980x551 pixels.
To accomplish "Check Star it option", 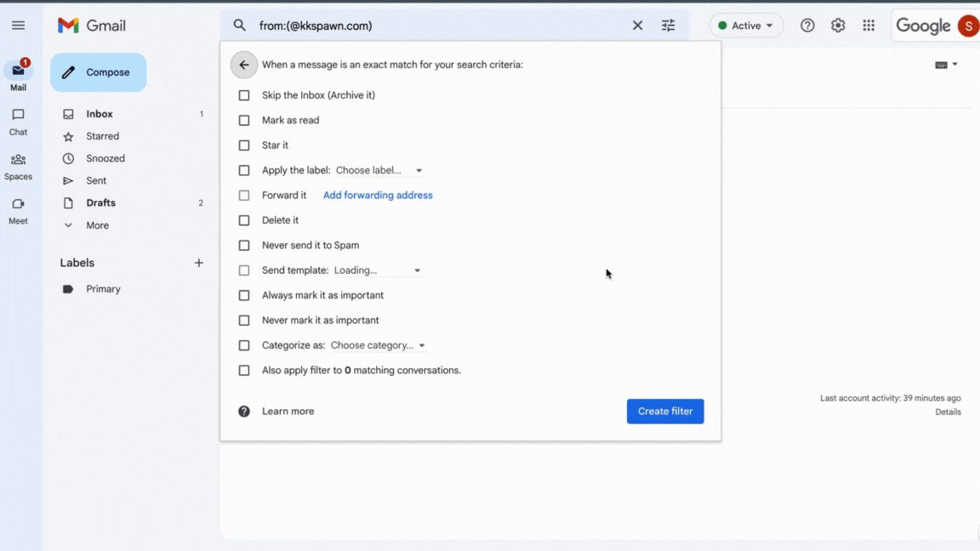I will point(244,145).
